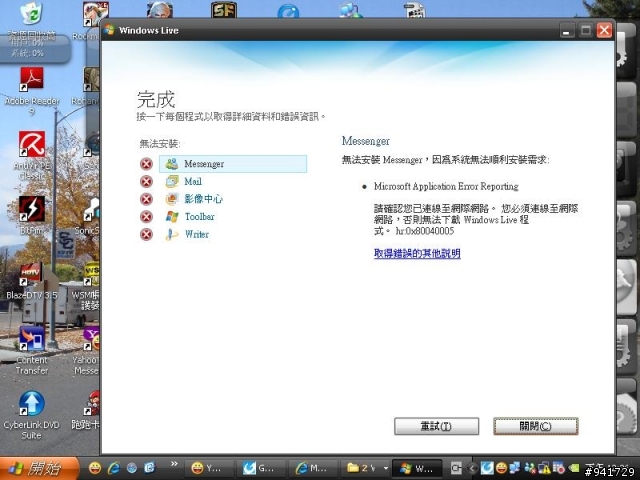Viewport: 640px width, 480px height.
Task: Maximize the Windows Live window
Action: point(586,31)
